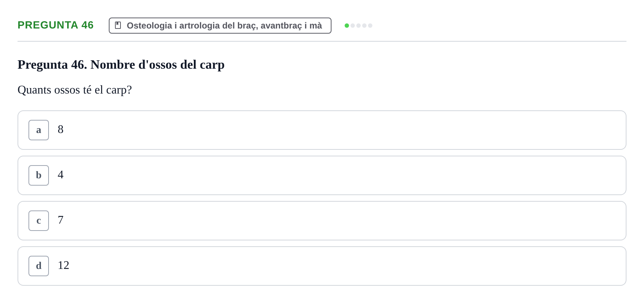The image size is (644, 304).
Task: Select answer letter box d
Action: (39, 266)
